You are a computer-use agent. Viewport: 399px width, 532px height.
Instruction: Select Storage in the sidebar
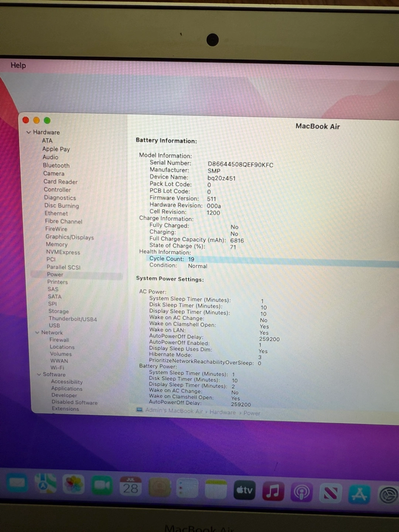click(x=59, y=311)
